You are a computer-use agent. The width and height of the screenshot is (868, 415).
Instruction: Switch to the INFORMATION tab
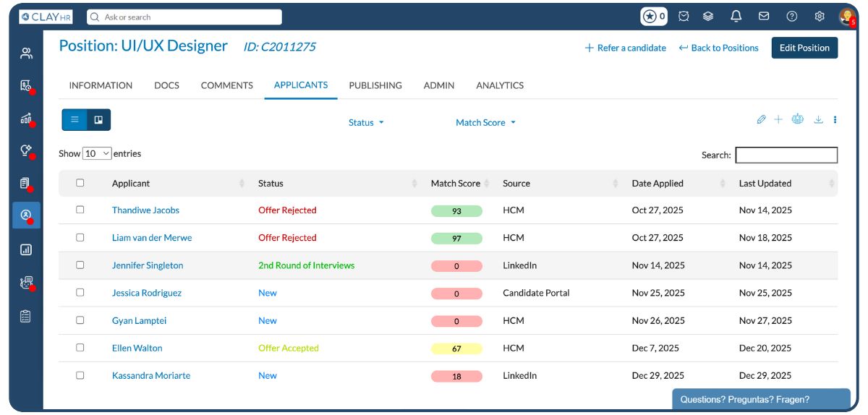(101, 85)
